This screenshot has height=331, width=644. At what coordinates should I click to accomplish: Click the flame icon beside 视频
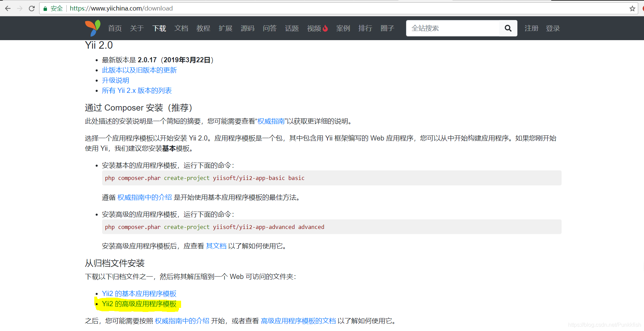pyautogui.click(x=325, y=28)
